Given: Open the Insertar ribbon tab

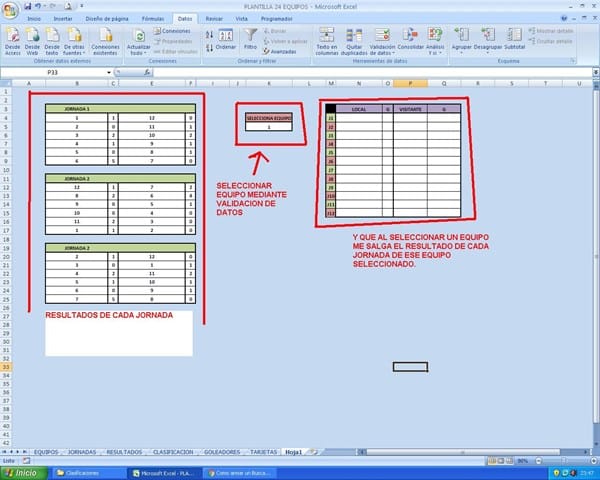Looking at the screenshot, I should click(x=63, y=19).
